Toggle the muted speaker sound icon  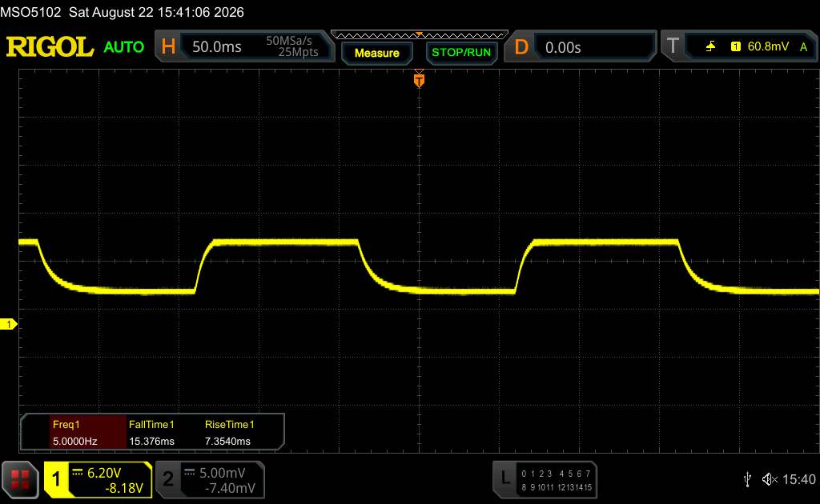click(x=770, y=479)
